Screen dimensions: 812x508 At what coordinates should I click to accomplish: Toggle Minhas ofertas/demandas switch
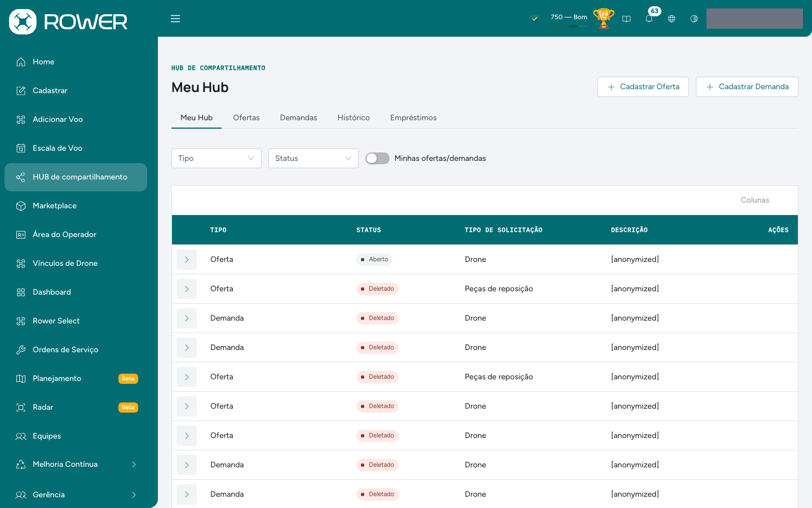coord(377,158)
